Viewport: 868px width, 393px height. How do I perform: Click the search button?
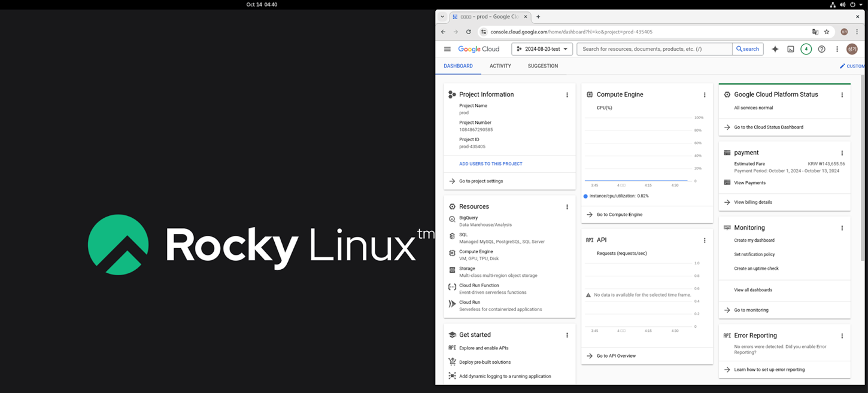tap(748, 49)
